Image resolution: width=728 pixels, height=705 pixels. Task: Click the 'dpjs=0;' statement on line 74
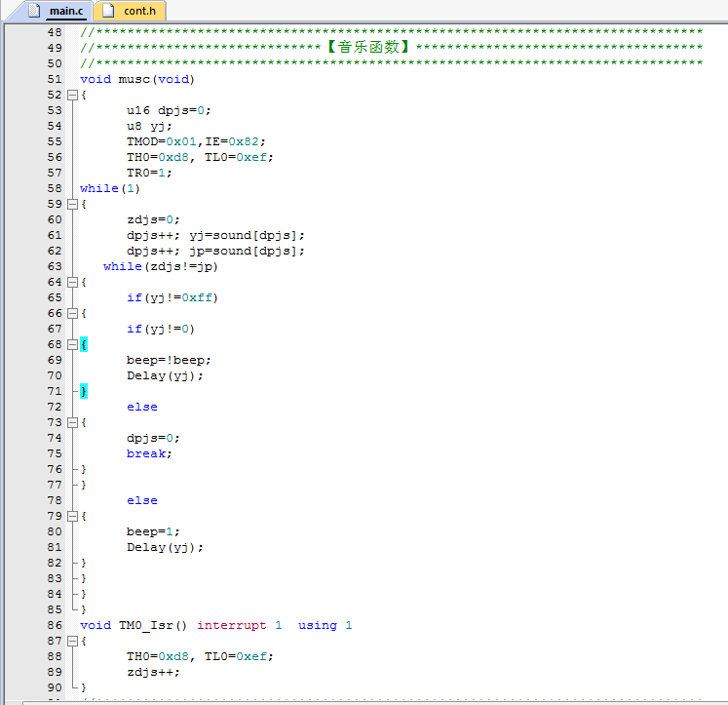pyautogui.click(x=153, y=438)
